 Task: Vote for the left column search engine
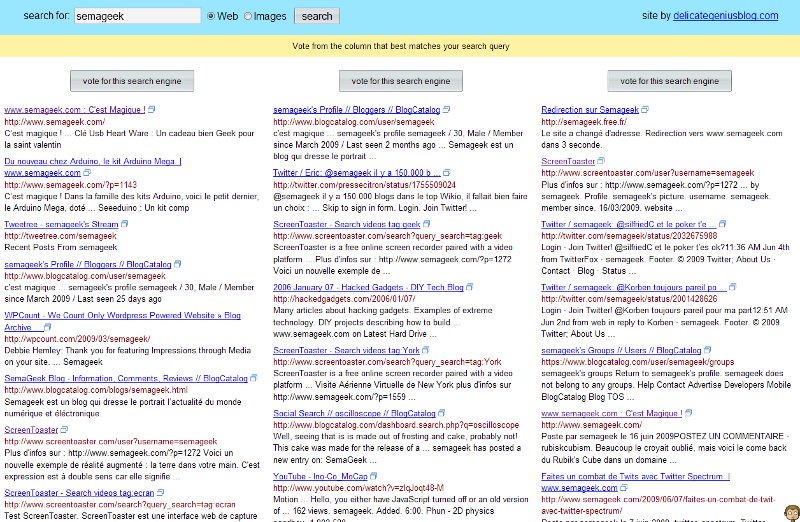[x=132, y=81]
